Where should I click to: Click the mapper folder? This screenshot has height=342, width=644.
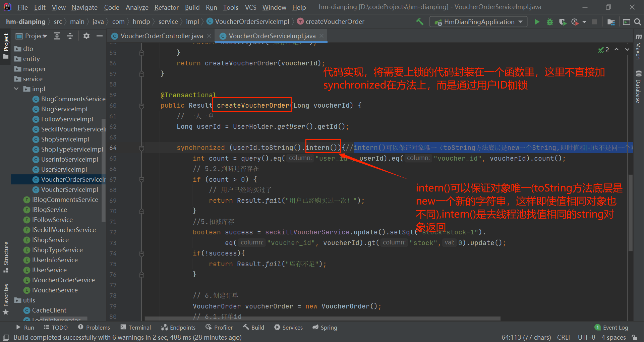click(34, 69)
